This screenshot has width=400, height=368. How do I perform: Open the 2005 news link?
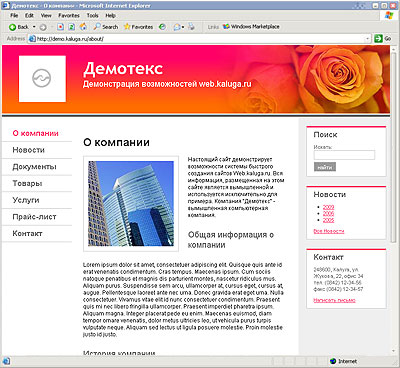click(328, 220)
